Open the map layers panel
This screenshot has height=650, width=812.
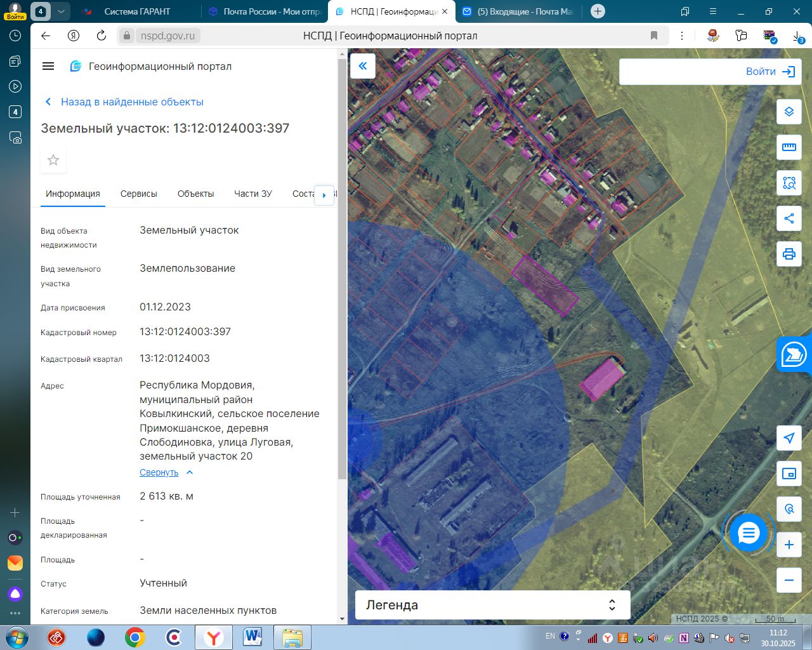click(x=789, y=112)
